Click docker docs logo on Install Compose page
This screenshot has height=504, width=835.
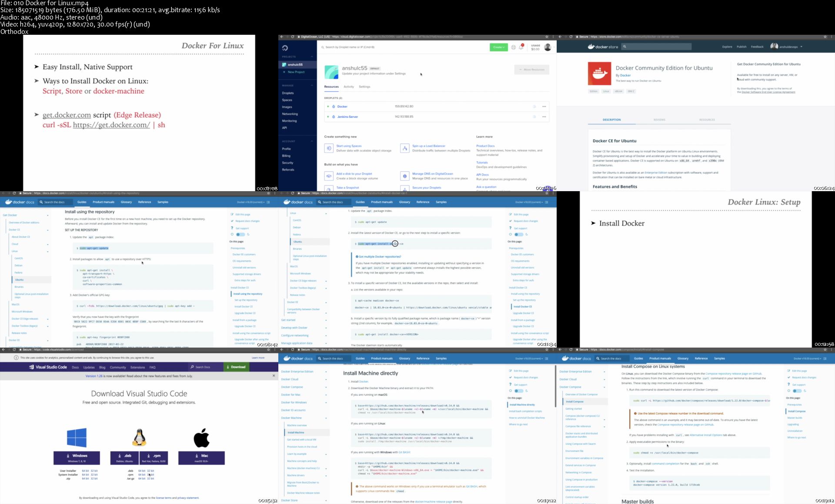pos(576,358)
